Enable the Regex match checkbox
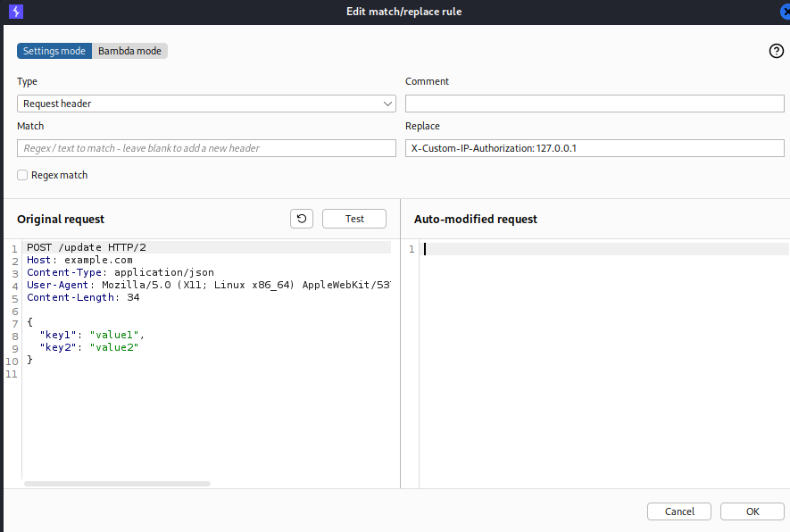 coord(22,175)
